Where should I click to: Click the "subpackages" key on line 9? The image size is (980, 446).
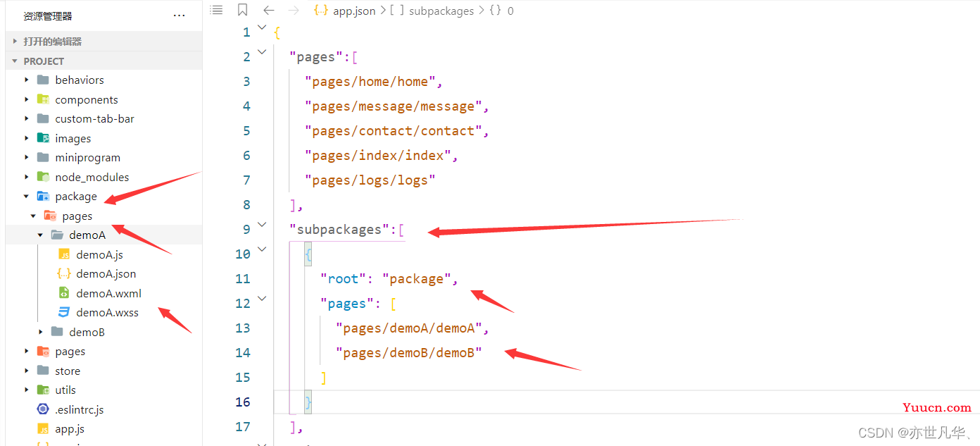tap(339, 230)
